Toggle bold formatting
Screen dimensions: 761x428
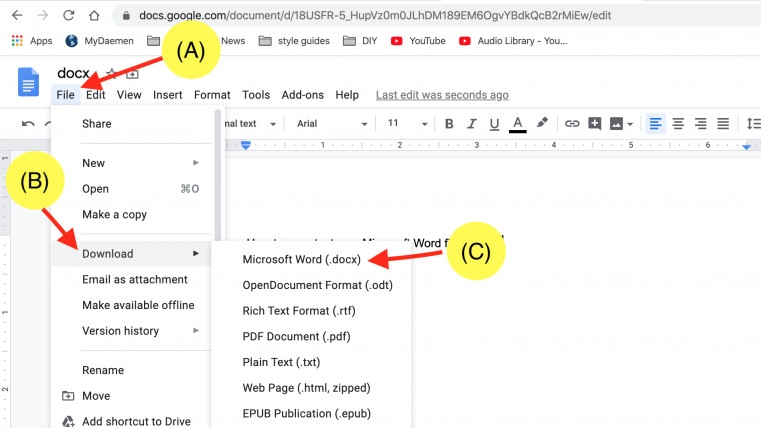click(x=449, y=124)
